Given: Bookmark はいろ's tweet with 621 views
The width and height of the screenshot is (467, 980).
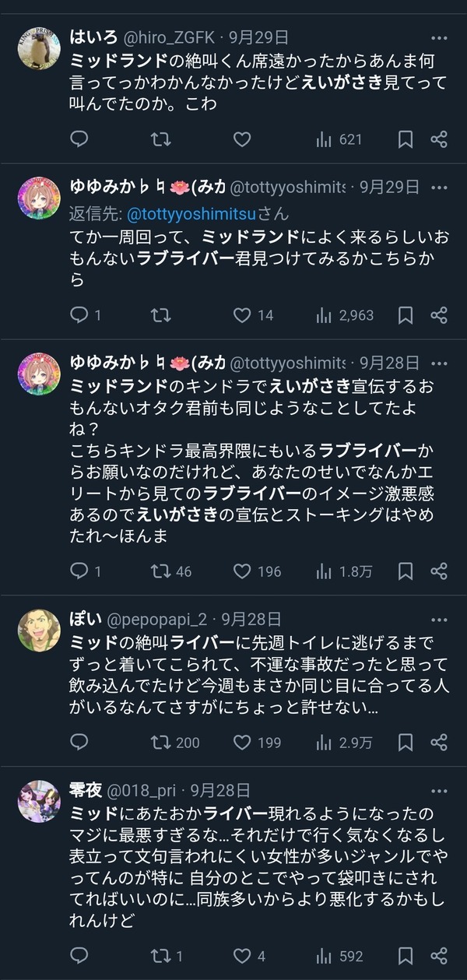Looking at the screenshot, I should pyautogui.click(x=406, y=139).
